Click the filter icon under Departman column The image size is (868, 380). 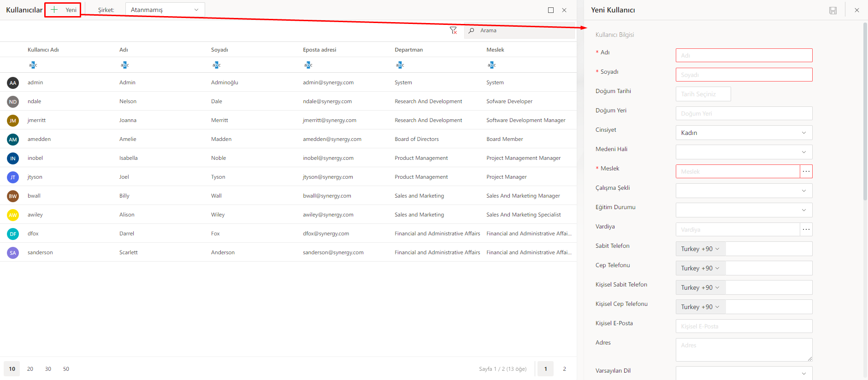click(x=400, y=65)
